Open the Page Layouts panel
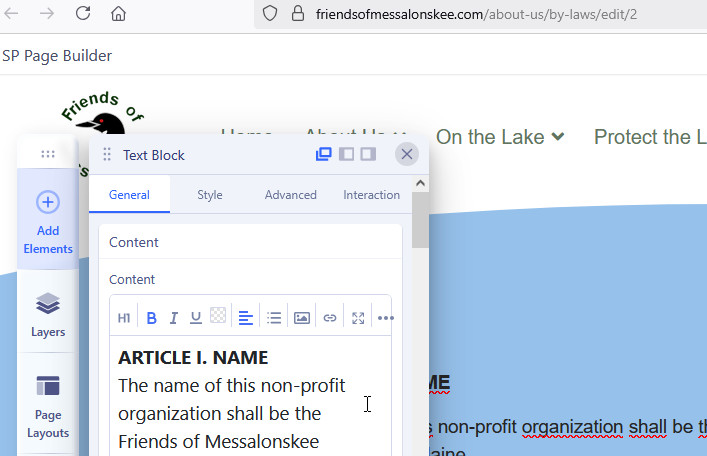707x456 pixels. (x=48, y=407)
